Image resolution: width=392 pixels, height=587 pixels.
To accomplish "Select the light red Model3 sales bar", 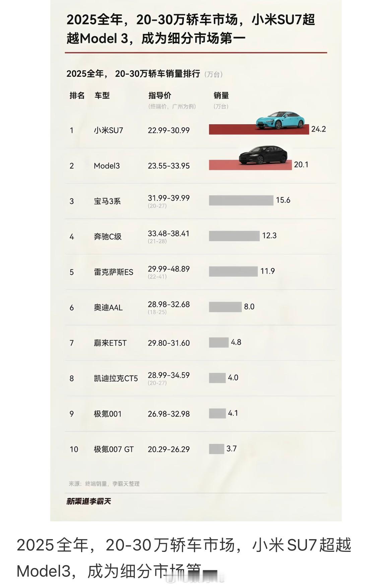I will click(x=223, y=165).
